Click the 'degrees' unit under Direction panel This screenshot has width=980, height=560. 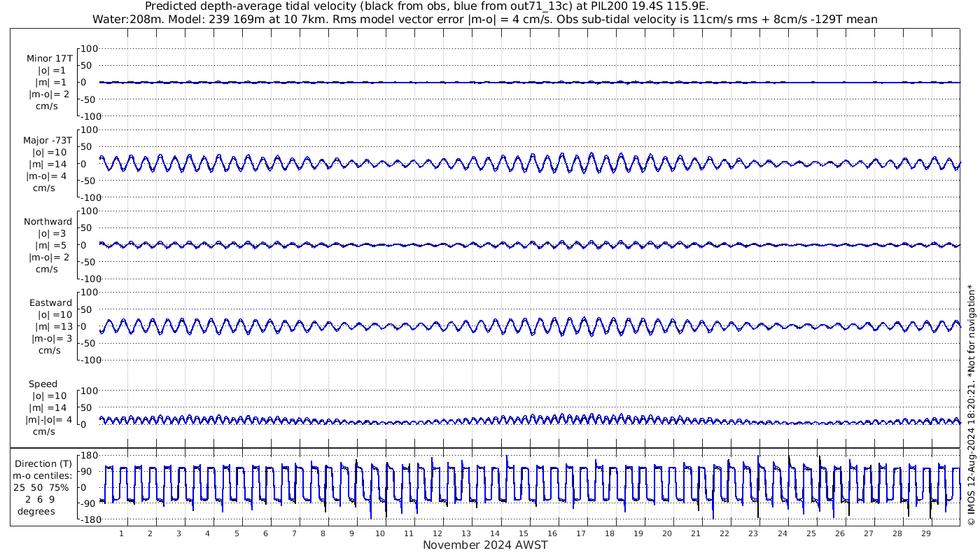click(36, 511)
